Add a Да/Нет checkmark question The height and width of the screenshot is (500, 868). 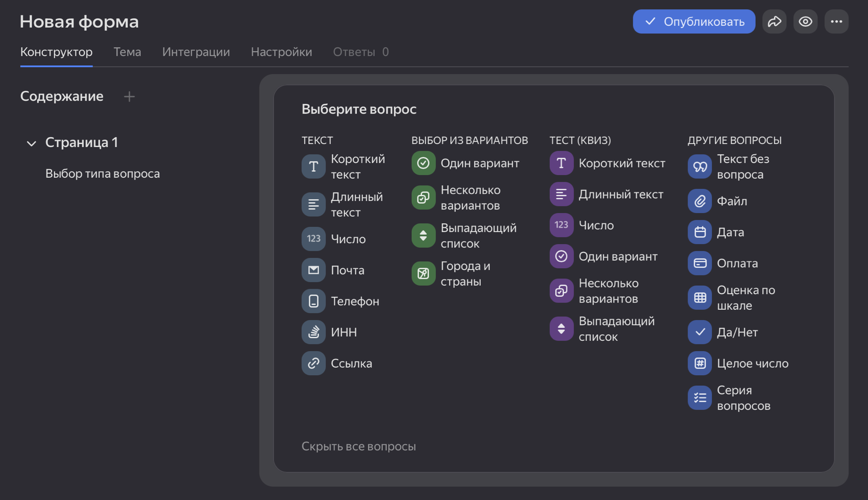(x=700, y=332)
